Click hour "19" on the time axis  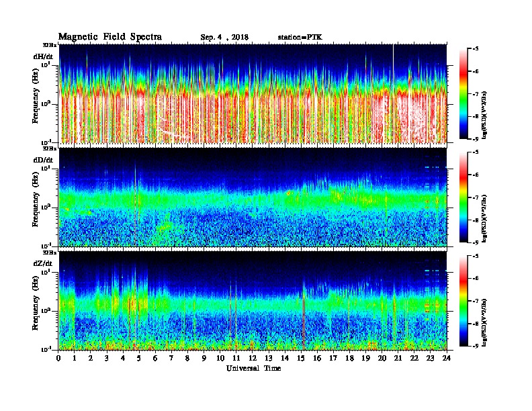365,358
